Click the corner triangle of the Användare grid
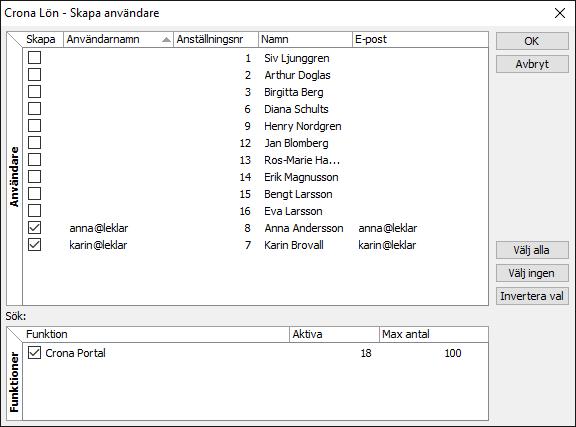Viewport: 576px width, 427px height. pos(15,39)
